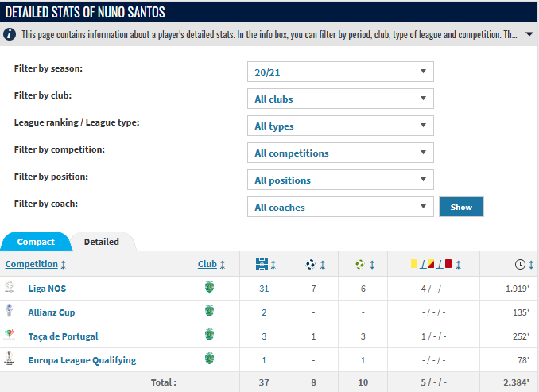The width and height of the screenshot is (539, 392).
Task: Open the Liga NOS competition link
Action: pos(47,289)
